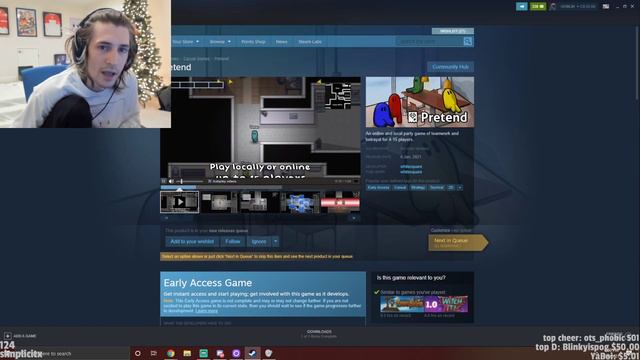This screenshot has height=360, width=640.
Task: Open trailer in fullscreen mode
Action: coord(356,181)
